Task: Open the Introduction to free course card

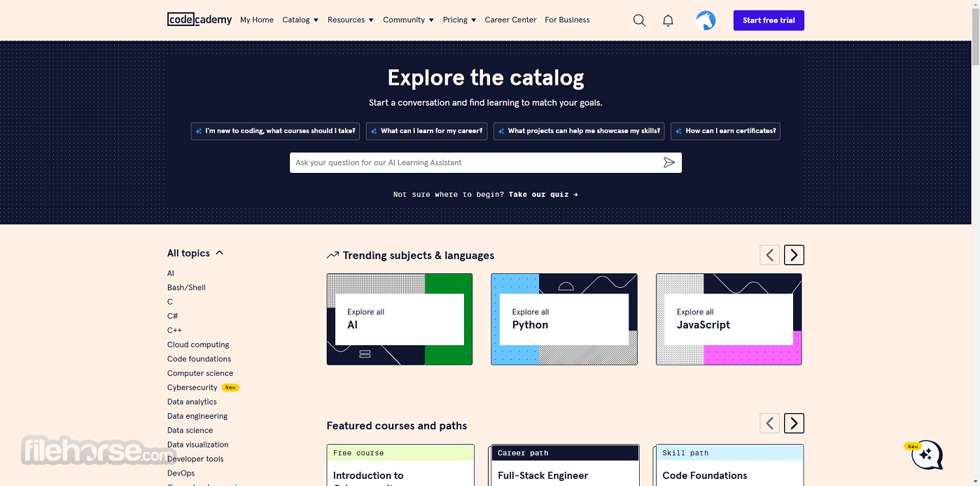Action: tap(400, 465)
